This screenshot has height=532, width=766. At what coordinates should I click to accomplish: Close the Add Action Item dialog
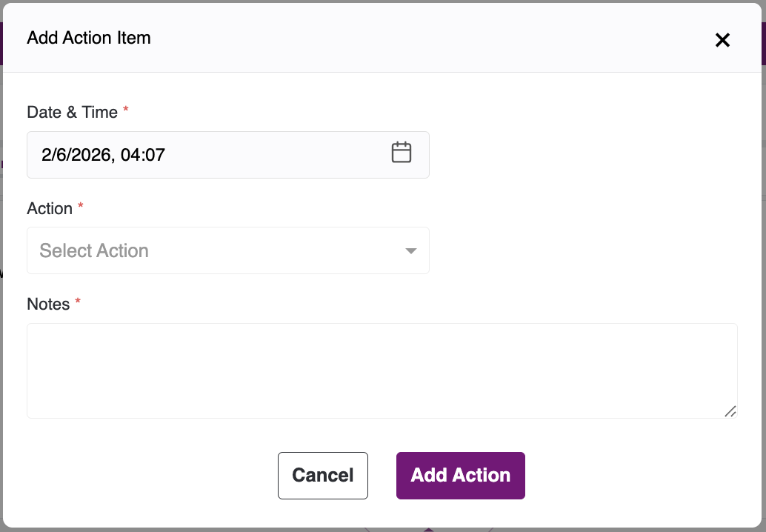[x=722, y=40]
